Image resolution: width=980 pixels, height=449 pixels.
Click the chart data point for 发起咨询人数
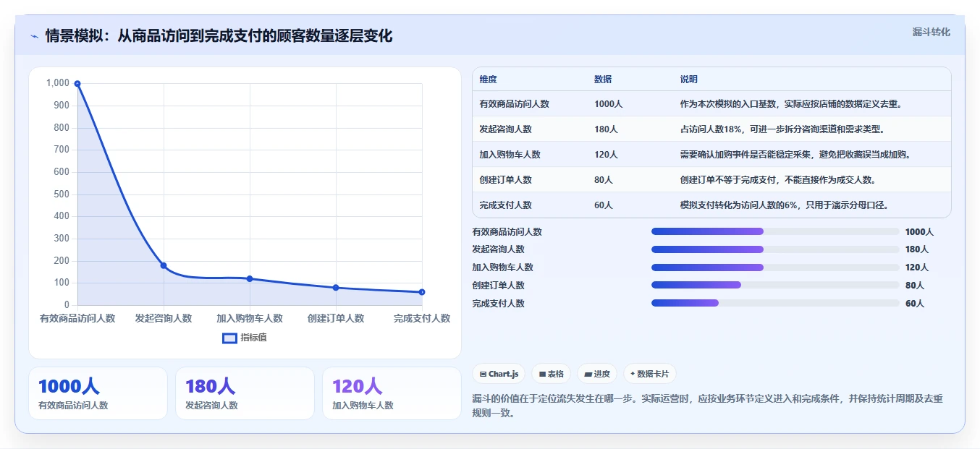(164, 265)
